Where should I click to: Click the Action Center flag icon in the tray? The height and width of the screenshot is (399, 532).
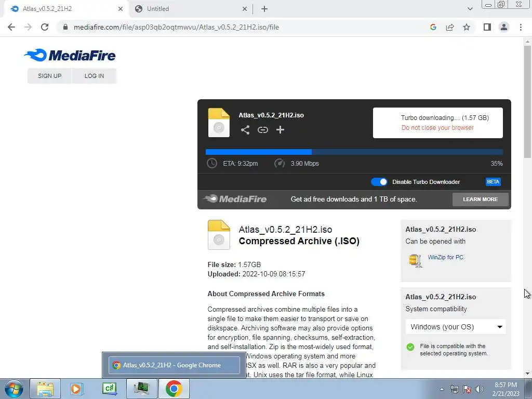(x=467, y=389)
